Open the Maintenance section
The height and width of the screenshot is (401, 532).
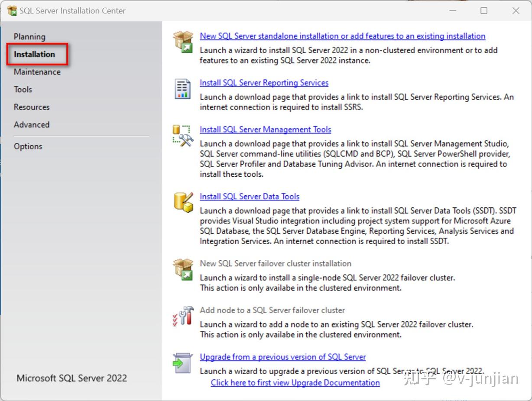coord(37,71)
